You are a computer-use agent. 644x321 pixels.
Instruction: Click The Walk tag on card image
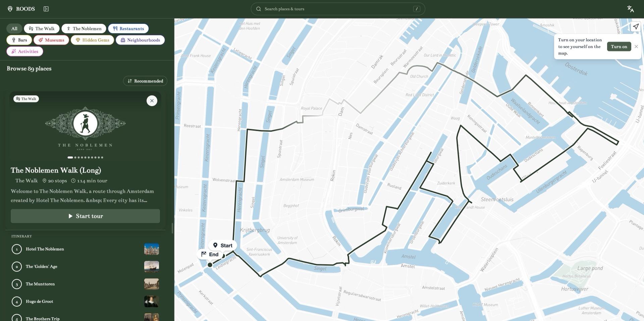click(x=26, y=99)
